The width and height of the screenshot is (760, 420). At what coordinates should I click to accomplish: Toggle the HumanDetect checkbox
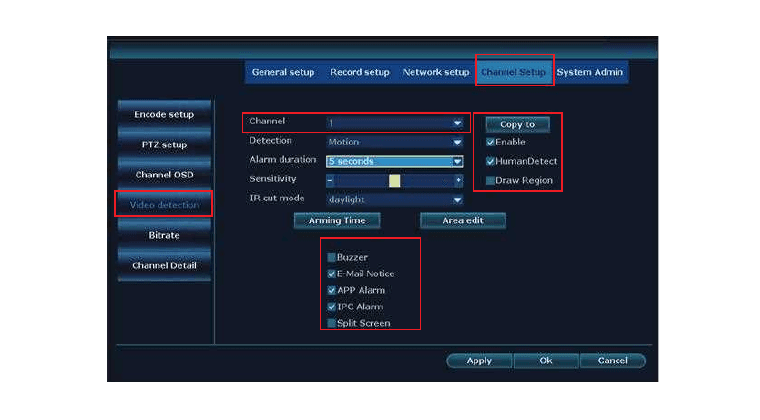pyautogui.click(x=490, y=161)
